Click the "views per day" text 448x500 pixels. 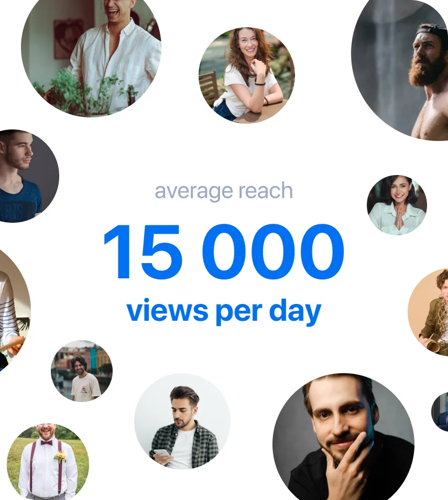point(224,311)
